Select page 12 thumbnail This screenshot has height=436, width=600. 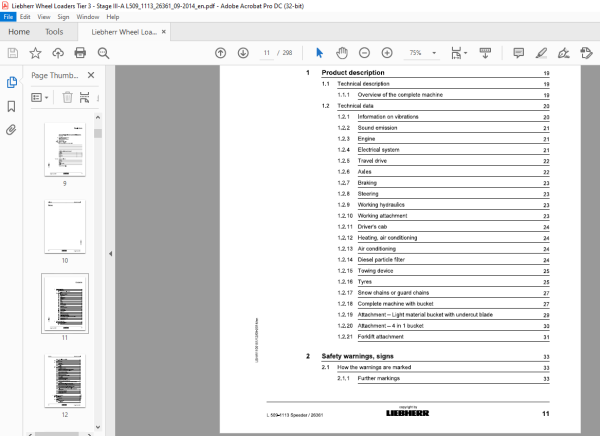click(x=65, y=381)
